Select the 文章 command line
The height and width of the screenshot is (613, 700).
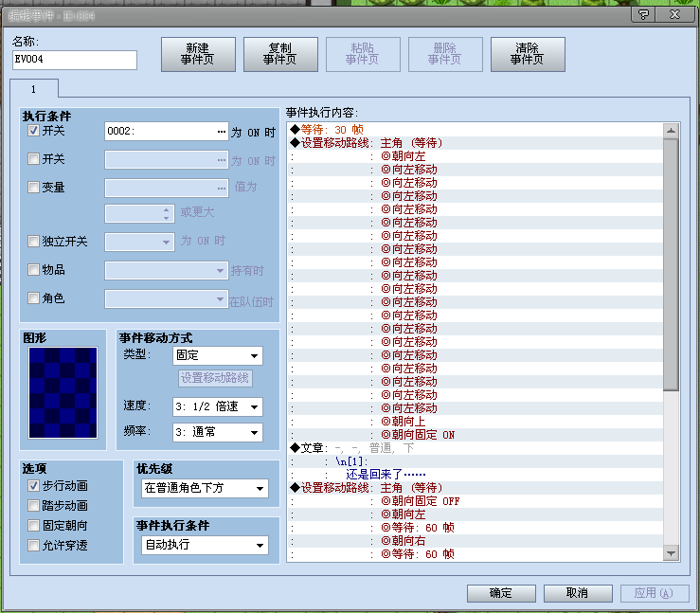476,448
